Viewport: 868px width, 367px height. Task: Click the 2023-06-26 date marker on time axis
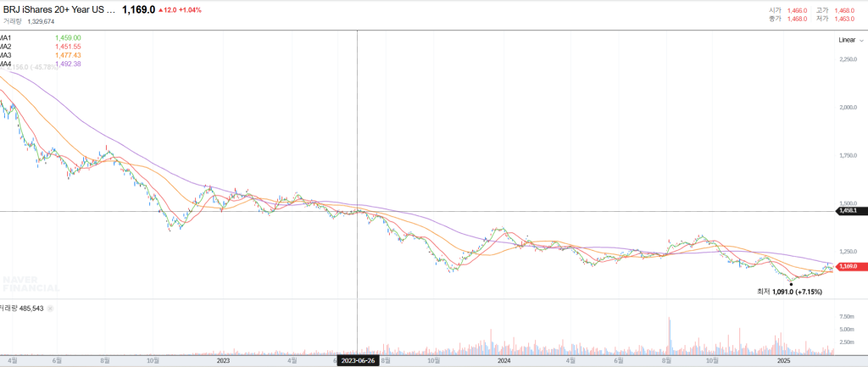(359, 361)
